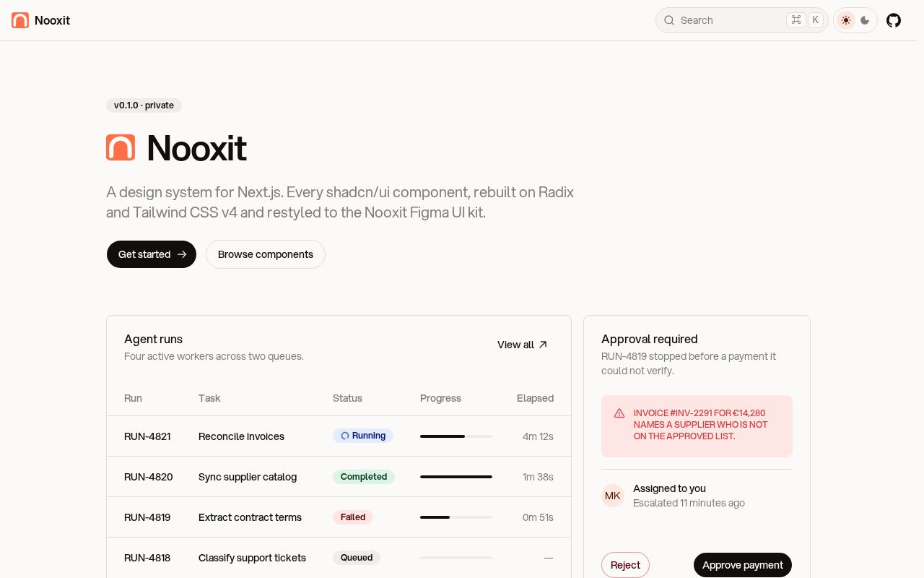Select the progress bar for RUN-4821

pos(456,436)
